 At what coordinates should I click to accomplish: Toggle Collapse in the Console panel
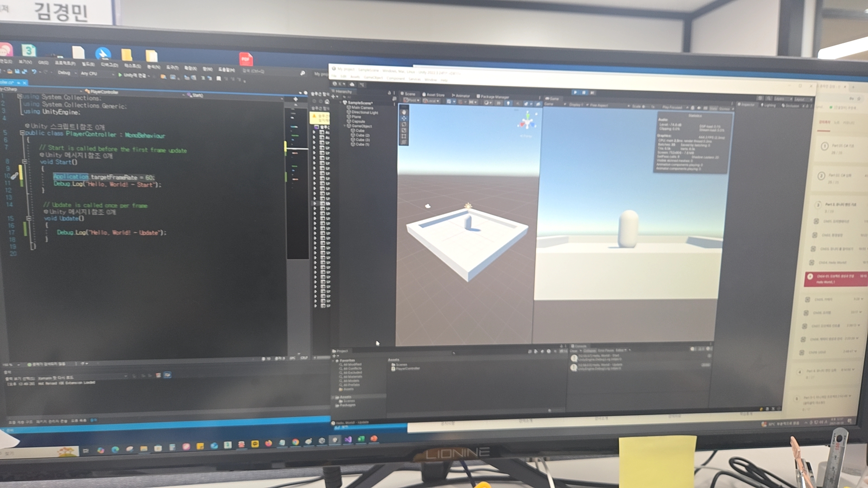pyautogui.click(x=590, y=351)
